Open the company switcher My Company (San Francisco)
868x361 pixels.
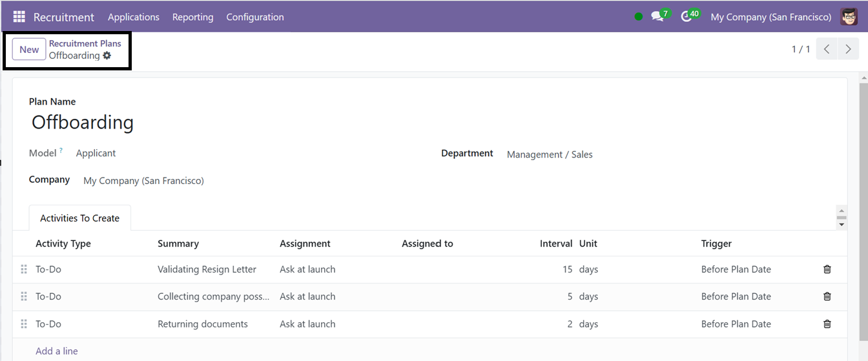(771, 17)
